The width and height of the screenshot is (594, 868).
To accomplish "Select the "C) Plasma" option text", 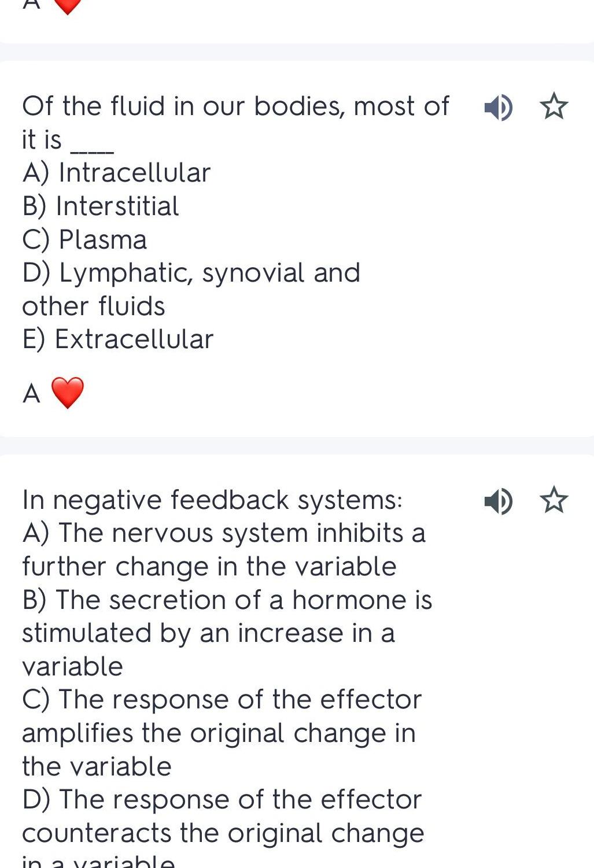I will [x=85, y=240].
